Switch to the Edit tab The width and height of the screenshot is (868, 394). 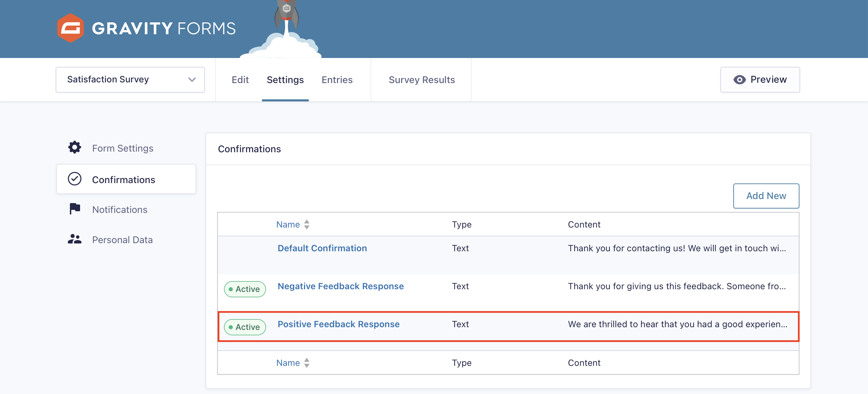240,80
